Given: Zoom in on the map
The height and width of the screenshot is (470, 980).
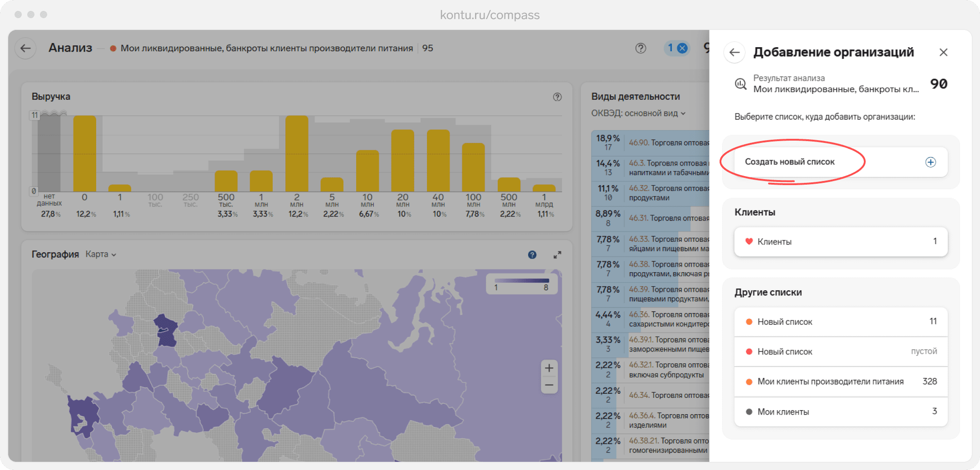Looking at the screenshot, I should (x=549, y=368).
